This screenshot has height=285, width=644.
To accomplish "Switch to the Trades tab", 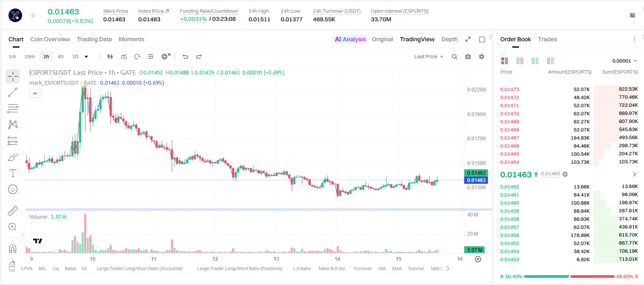I will click(x=548, y=39).
